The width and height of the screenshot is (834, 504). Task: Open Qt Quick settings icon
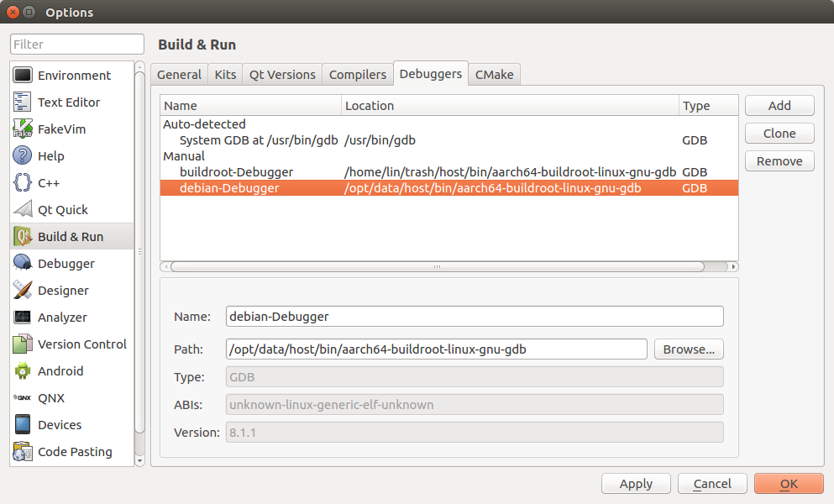click(23, 210)
